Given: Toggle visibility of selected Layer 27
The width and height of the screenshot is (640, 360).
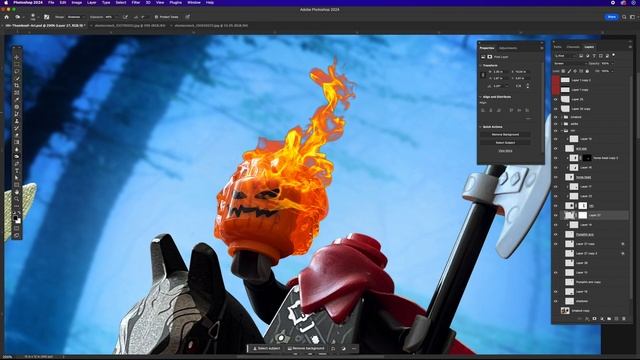Looking at the screenshot, I should point(556,215).
